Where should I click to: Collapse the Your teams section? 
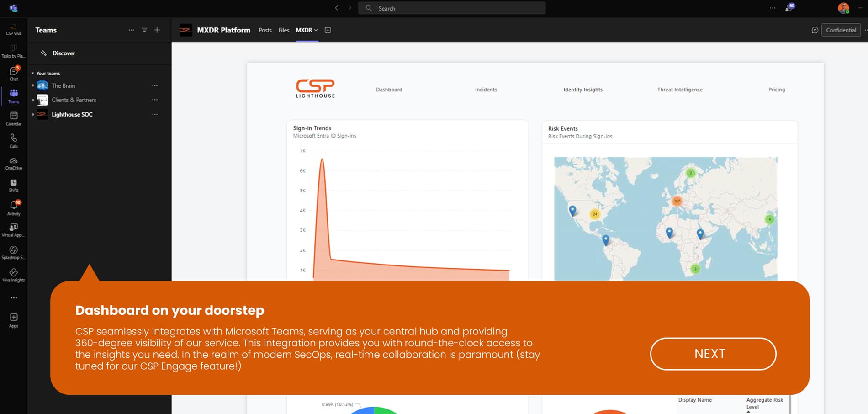coord(32,74)
